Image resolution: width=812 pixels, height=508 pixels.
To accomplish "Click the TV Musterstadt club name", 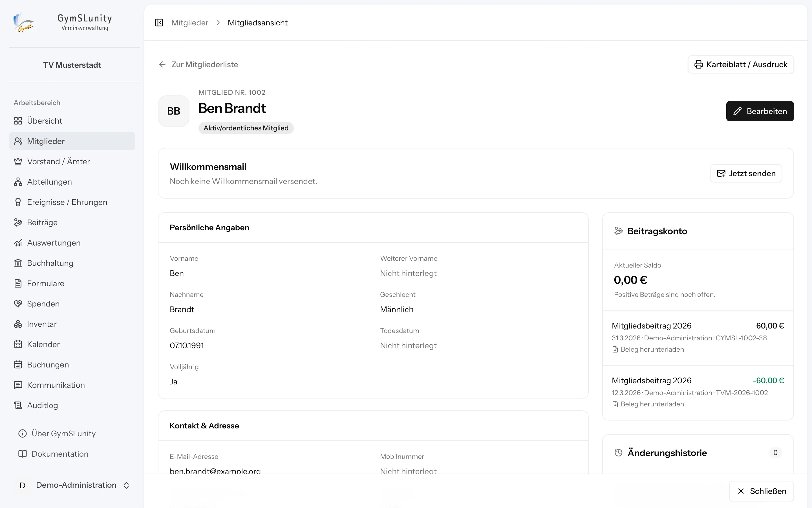I will point(72,65).
